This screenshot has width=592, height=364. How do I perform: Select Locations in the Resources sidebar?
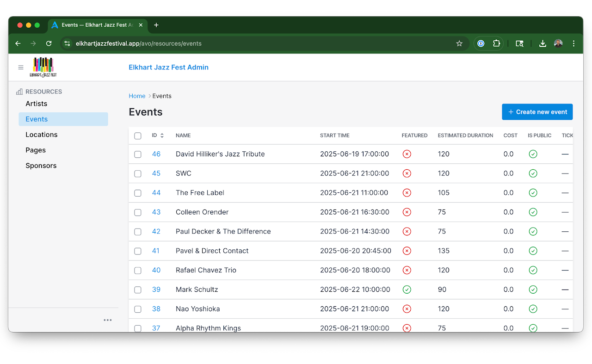[x=41, y=134]
